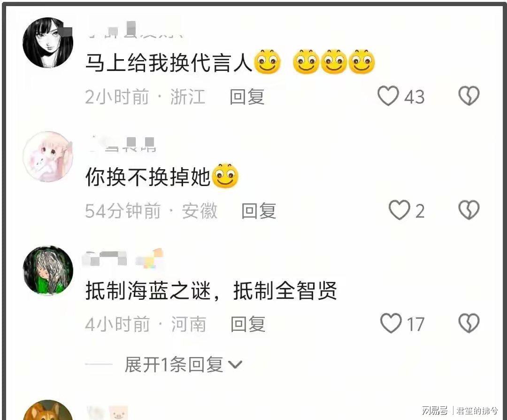
Task: Open the fox avatar at the bottom
Action: [48, 410]
